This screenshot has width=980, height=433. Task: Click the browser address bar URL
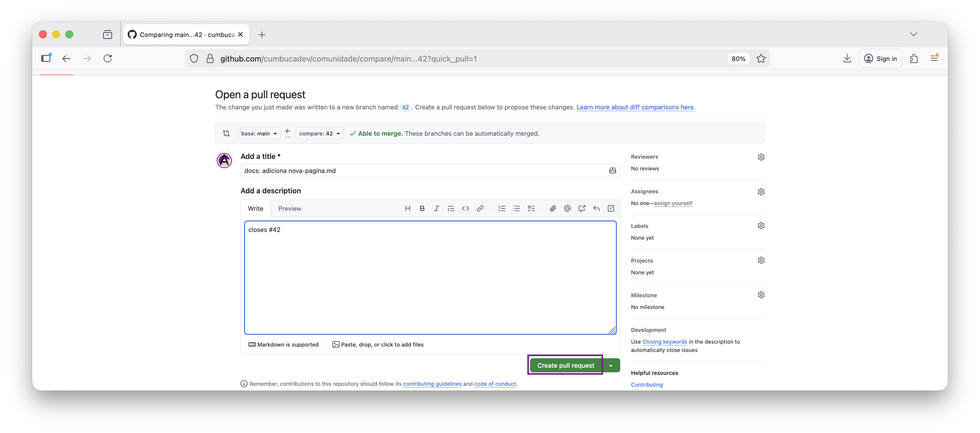click(x=348, y=59)
